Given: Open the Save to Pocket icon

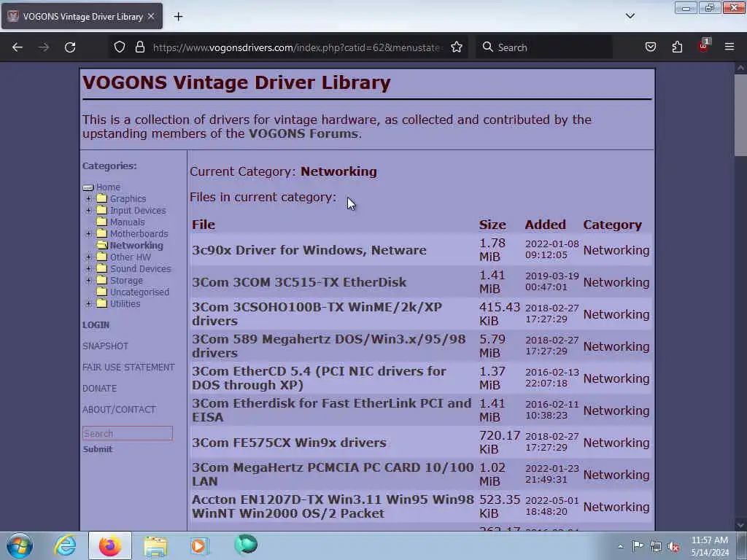Looking at the screenshot, I should [x=650, y=47].
